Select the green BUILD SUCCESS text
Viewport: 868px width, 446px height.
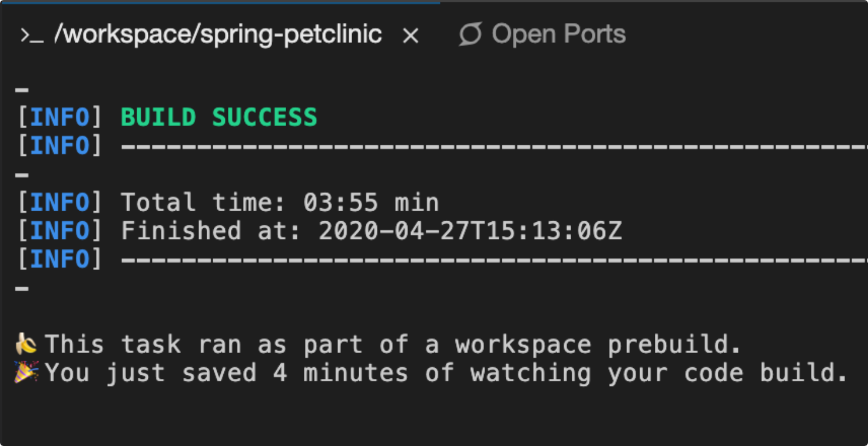click(218, 117)
